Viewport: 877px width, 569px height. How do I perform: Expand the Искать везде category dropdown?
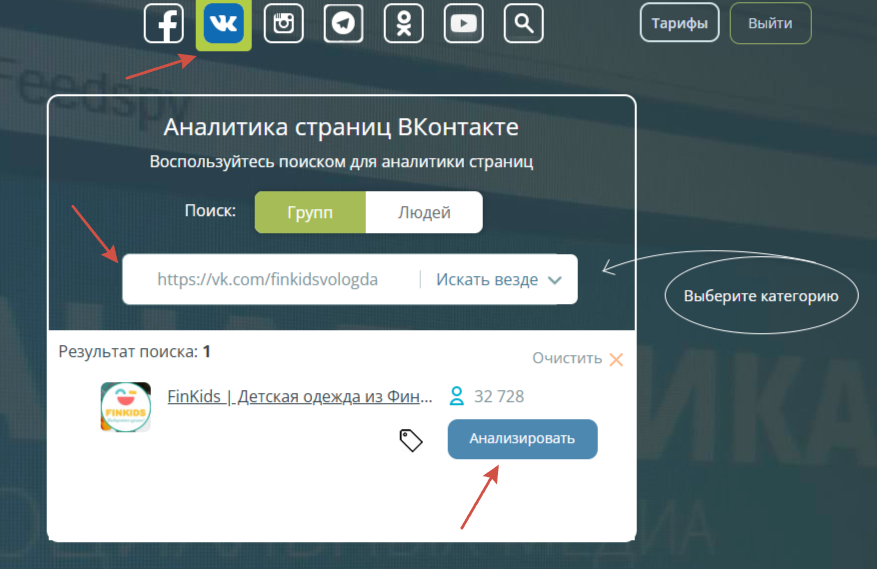pos(498,279)
